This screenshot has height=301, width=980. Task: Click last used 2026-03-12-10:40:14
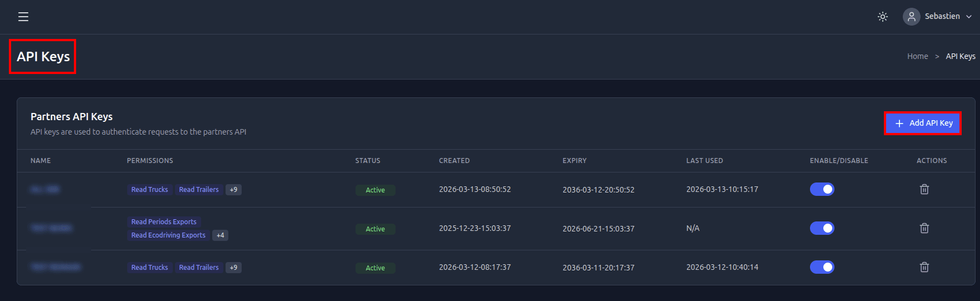722,267
